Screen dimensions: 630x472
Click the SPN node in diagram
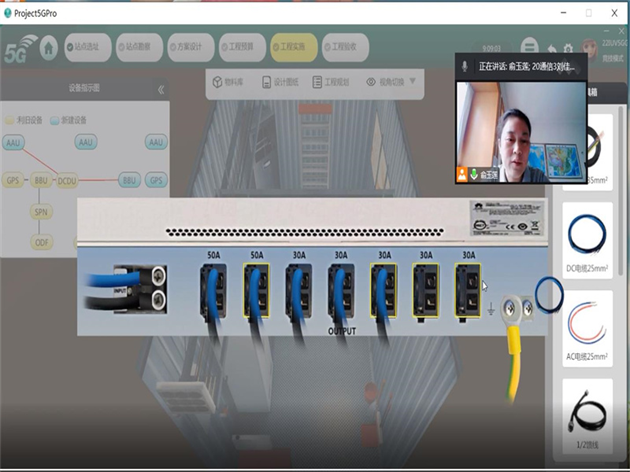point(41,213)
